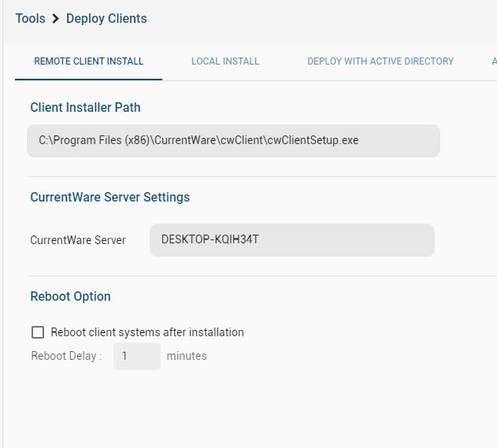This screenshot has height=448, width=497.
Task: Click the Tools breadcrumb link
Action: point(30,18)
